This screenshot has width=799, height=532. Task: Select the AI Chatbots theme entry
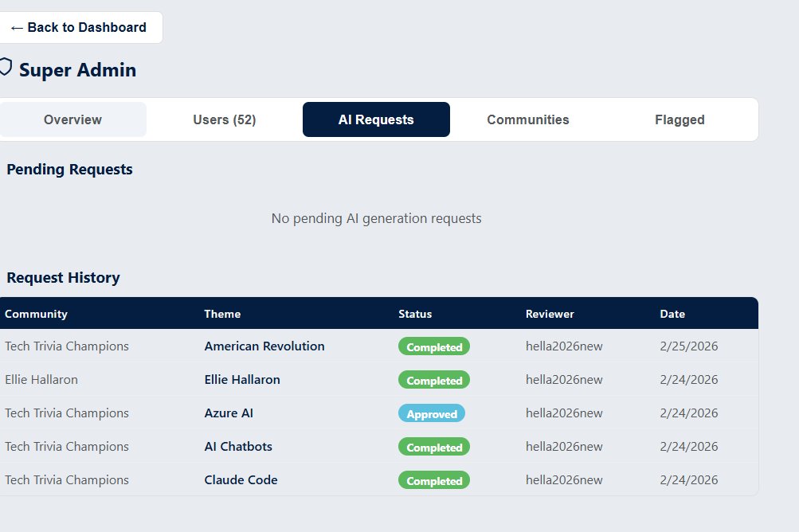click(x=238, y=447)
